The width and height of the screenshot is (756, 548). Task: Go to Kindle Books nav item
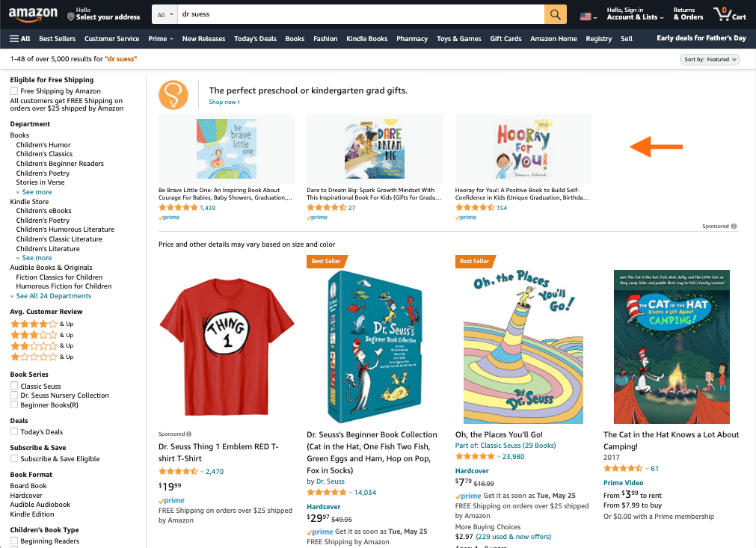pyautogui.click(x=366, y=39)
